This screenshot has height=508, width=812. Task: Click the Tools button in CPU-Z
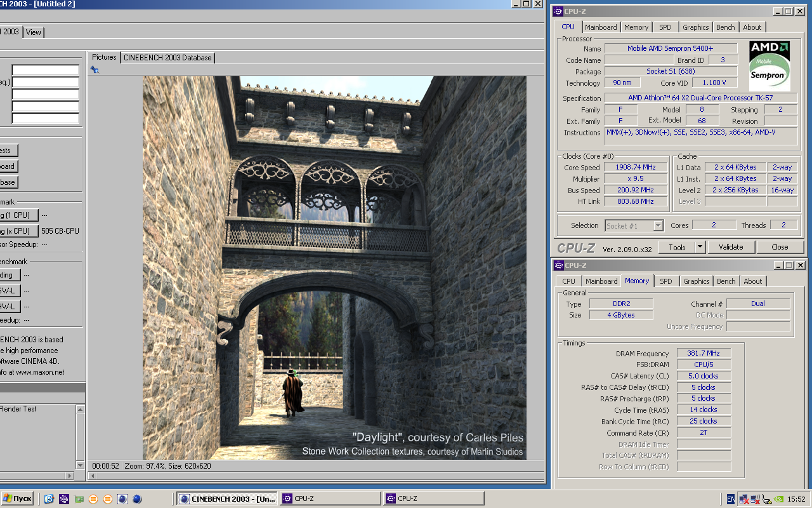point(677,247)
